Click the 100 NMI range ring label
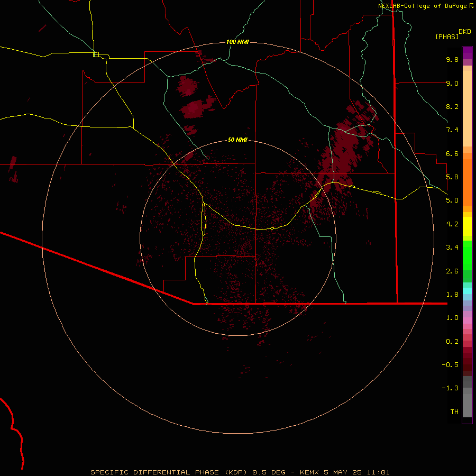 237,42
